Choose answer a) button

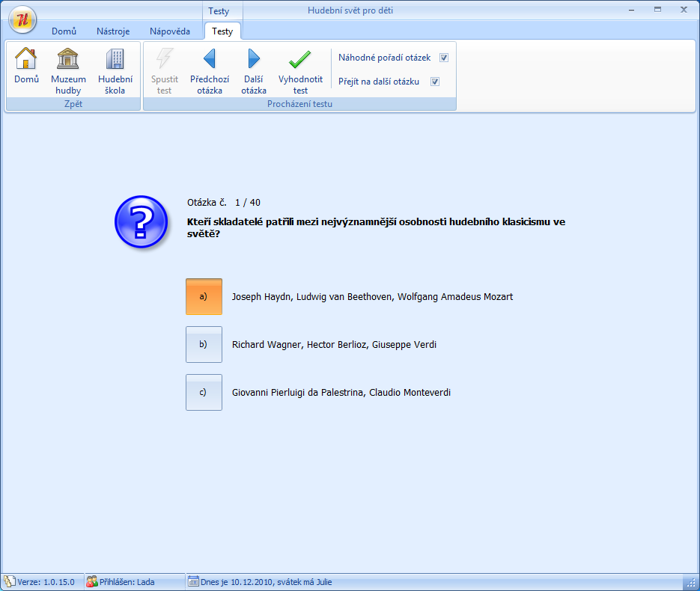point(204,296)
